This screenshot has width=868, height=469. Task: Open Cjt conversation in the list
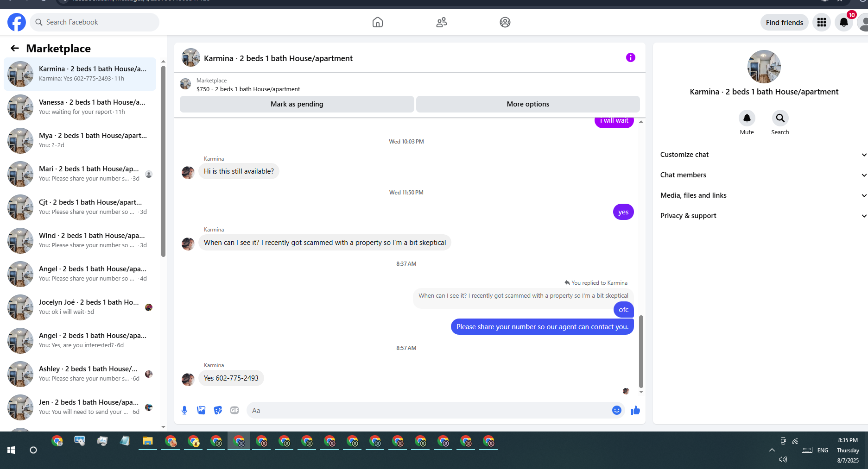[80, 207]
